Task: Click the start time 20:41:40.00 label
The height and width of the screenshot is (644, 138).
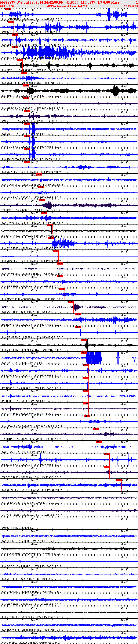Action: [7, 6]
